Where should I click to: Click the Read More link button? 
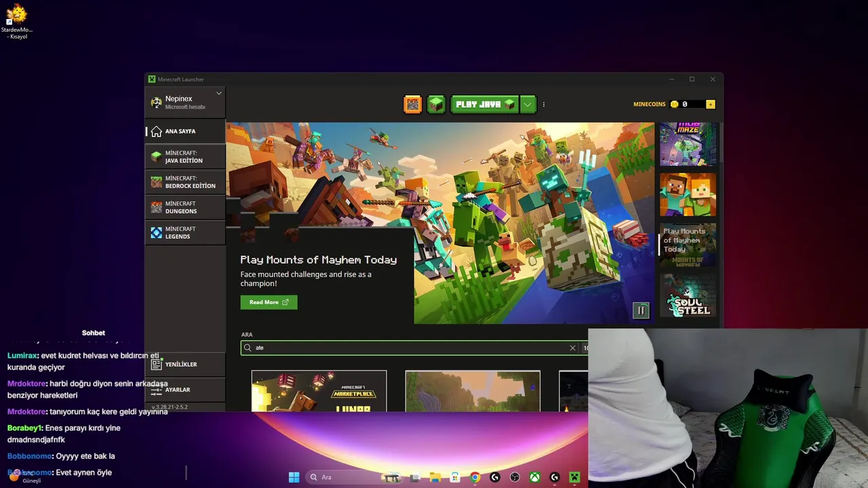tap(269, 302)
